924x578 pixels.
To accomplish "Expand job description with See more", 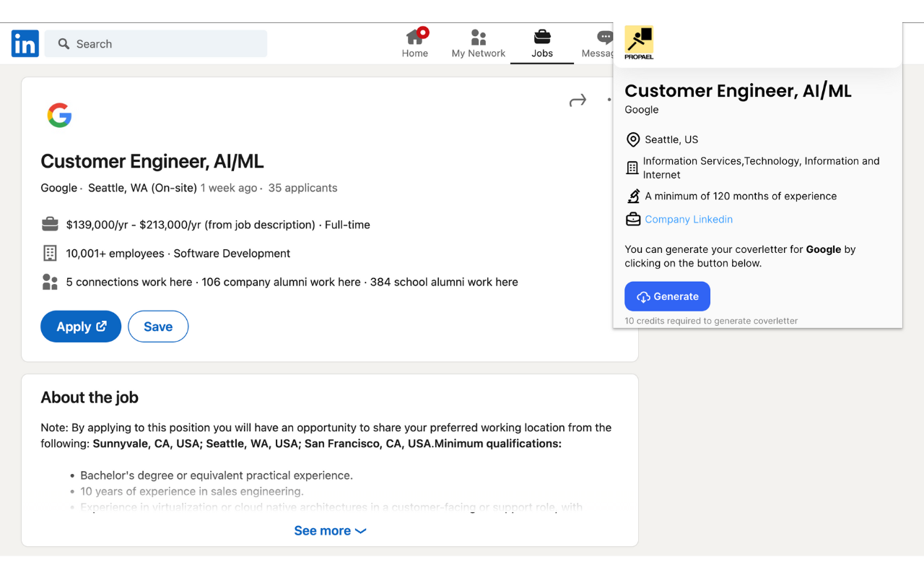I will pos(330,530).
